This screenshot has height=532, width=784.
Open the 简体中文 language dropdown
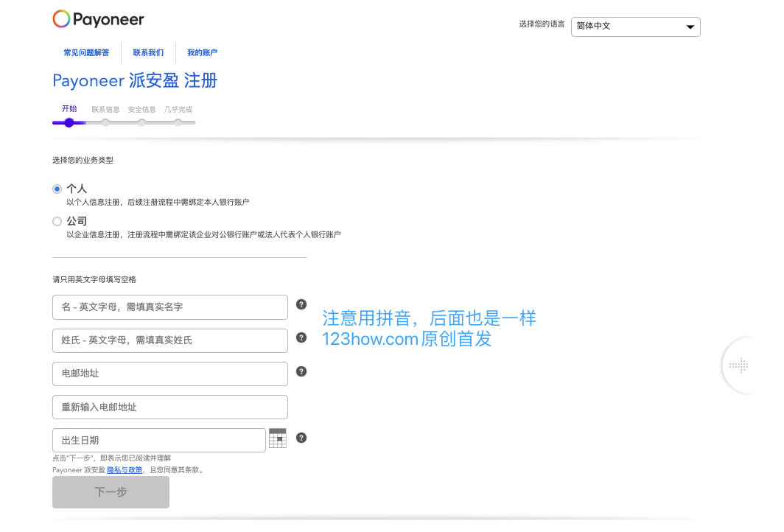point(635,27)
